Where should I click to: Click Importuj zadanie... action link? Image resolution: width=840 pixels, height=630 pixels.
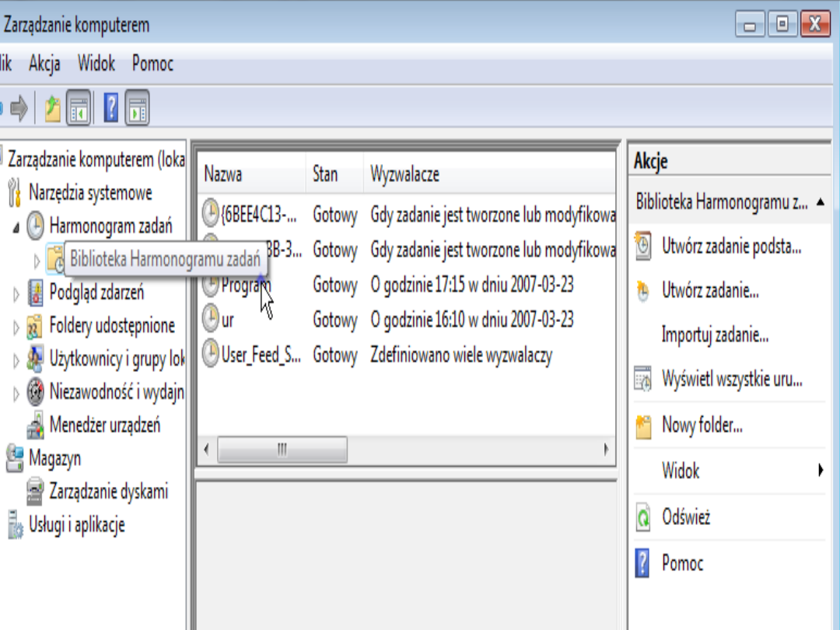point(715,335)
